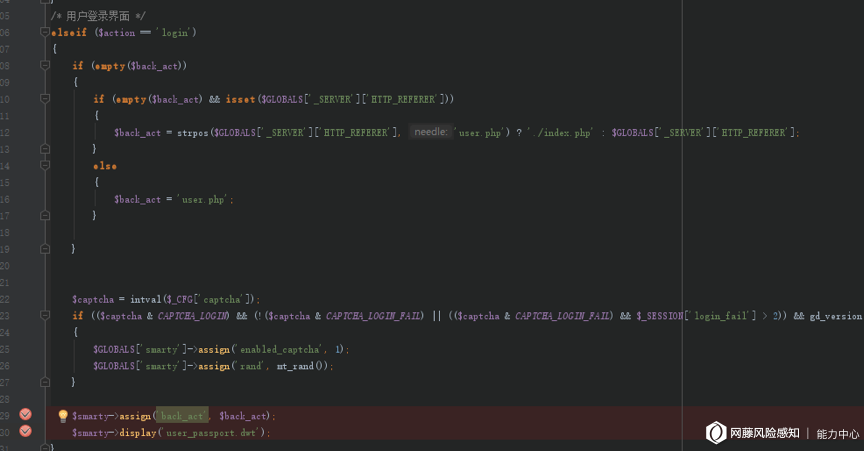The height and width of the screenshot is (451, 864).
Task: Click the 'login' string literal
Action: click(174, 33)
